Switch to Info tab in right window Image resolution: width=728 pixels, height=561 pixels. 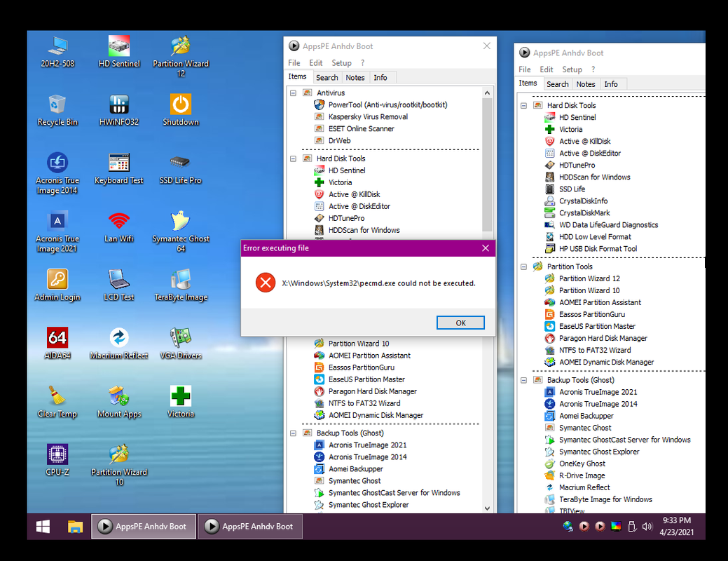pos(610,84)
